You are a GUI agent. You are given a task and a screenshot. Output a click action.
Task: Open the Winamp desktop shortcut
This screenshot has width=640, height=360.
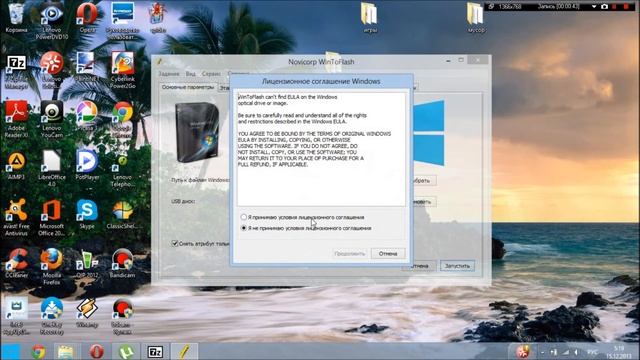(x=87, y=313)
